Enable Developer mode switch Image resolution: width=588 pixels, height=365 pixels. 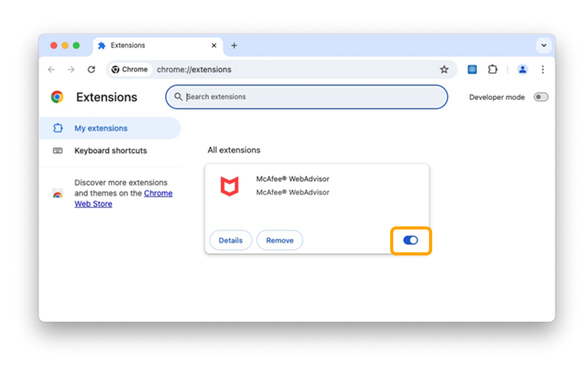[541, 97]
